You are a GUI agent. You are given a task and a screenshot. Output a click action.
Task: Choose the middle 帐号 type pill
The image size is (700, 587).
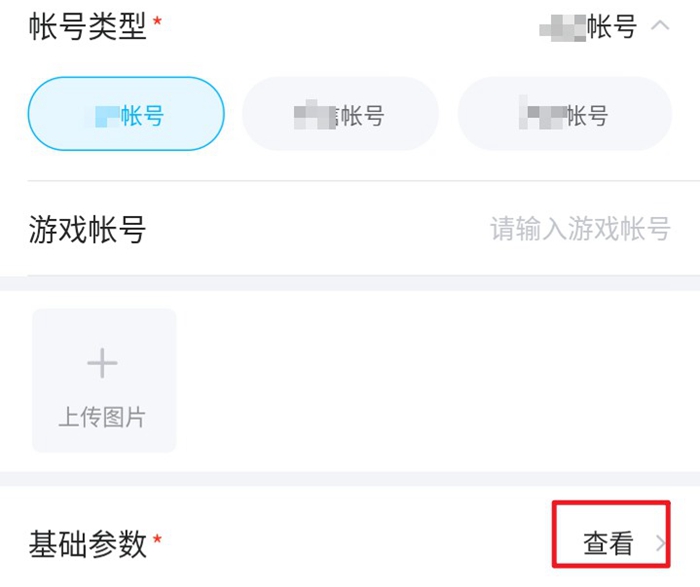[340, 115]
